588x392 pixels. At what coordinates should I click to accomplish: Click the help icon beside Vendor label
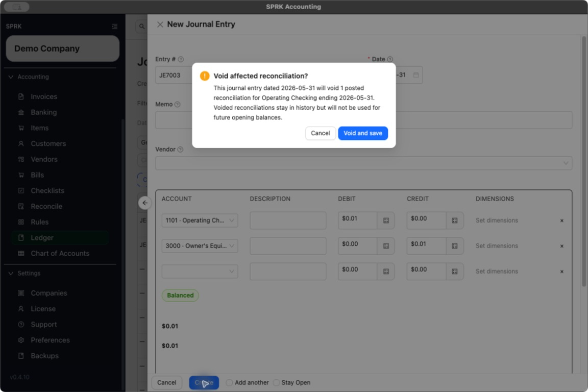pos(180,150)
